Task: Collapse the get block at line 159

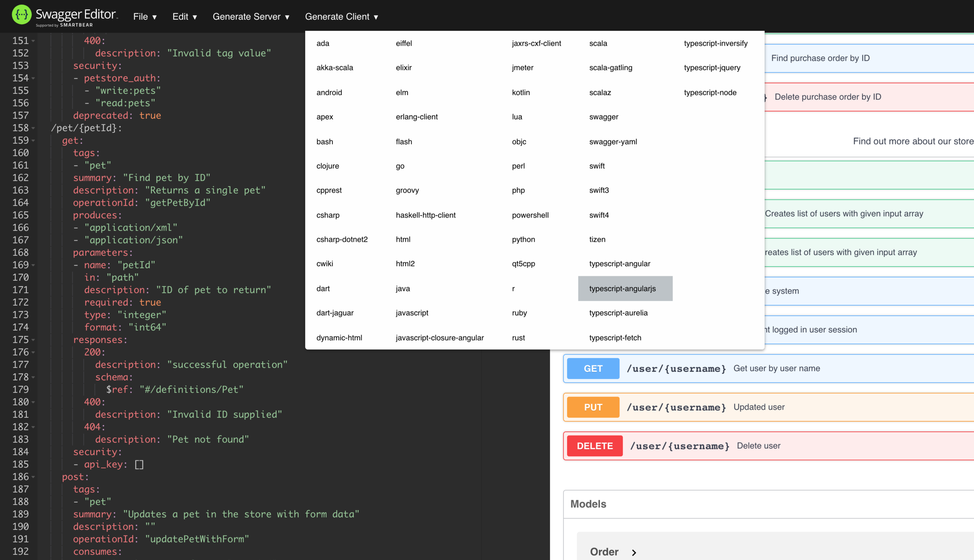Action: 33,141
